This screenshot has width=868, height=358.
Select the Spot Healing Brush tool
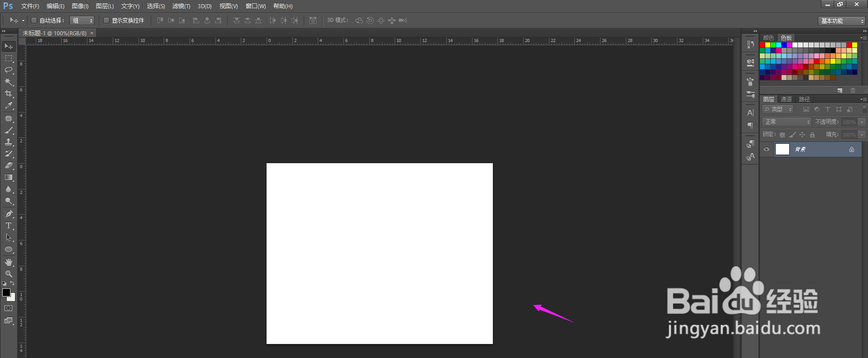(x=9, y=118)
